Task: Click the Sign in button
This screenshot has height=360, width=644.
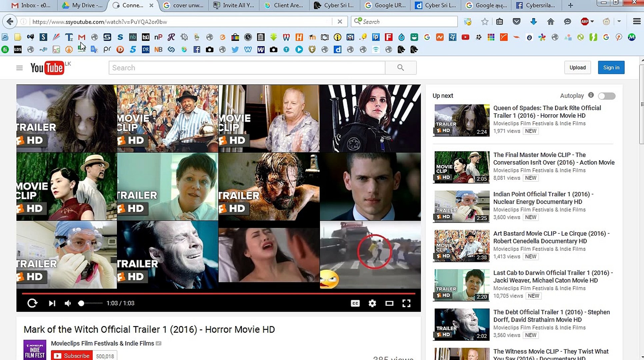Action: pos(611,67)
